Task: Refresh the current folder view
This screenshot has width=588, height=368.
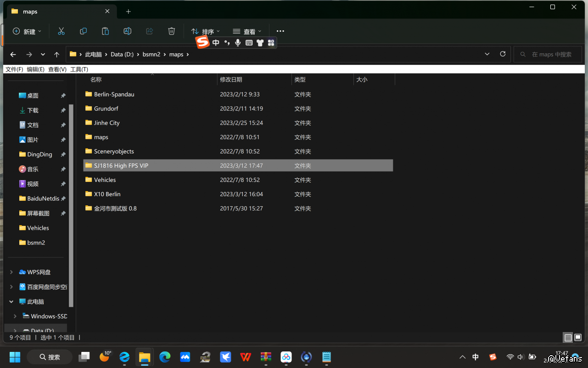Action: tap(503, 54)
